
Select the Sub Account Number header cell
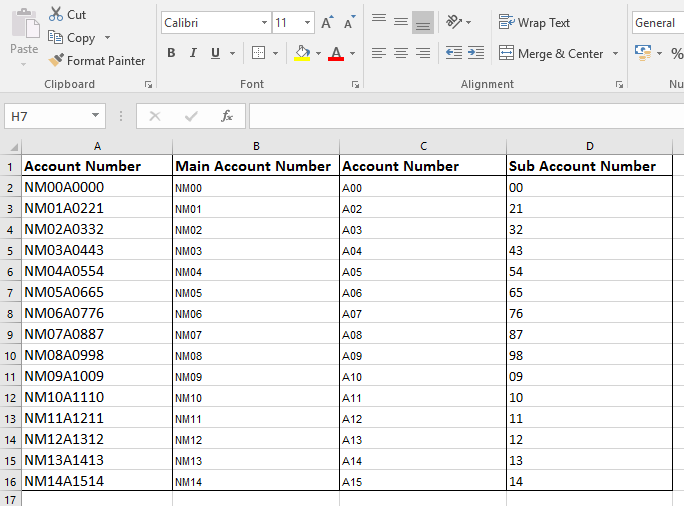click(589, 166)
